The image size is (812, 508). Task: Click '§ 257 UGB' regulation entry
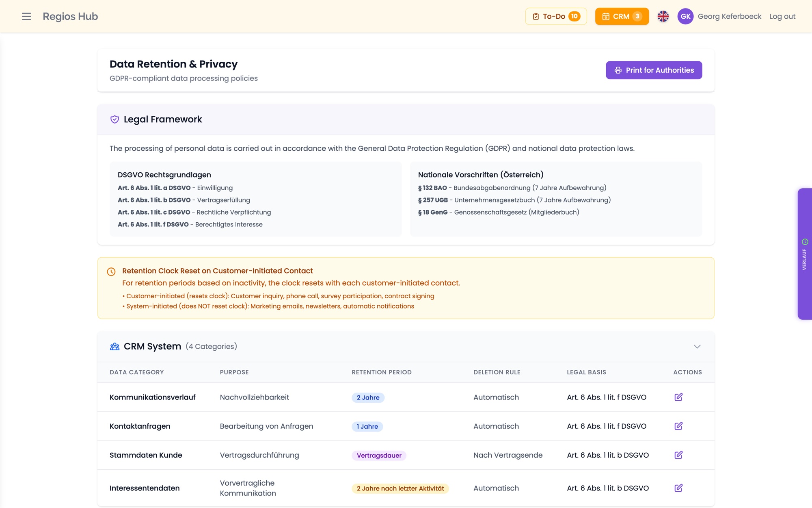(x=514, y=200)
